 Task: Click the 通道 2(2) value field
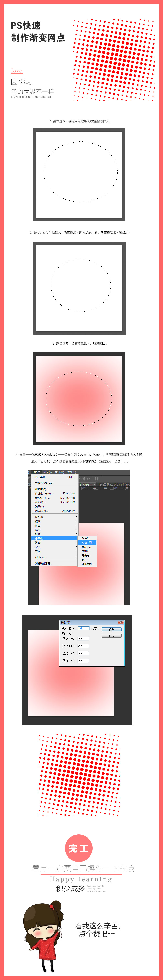[83, 646]
